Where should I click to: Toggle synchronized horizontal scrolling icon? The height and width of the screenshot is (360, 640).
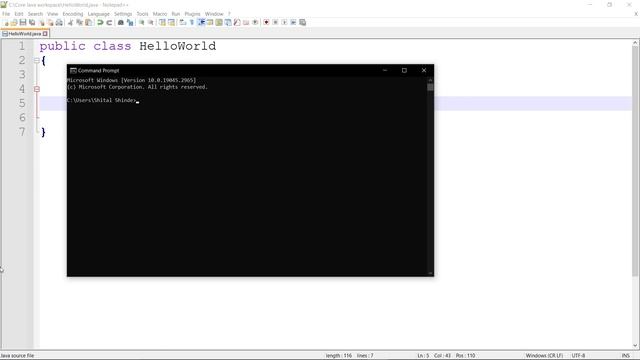click(171, 22)
